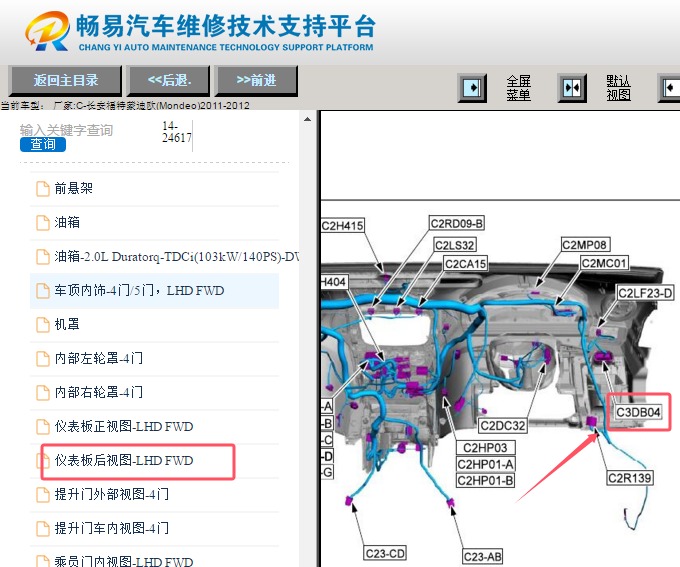Open the 内部右轮罩-4门 item
680x567 pixels.
(x=98, y=392)
